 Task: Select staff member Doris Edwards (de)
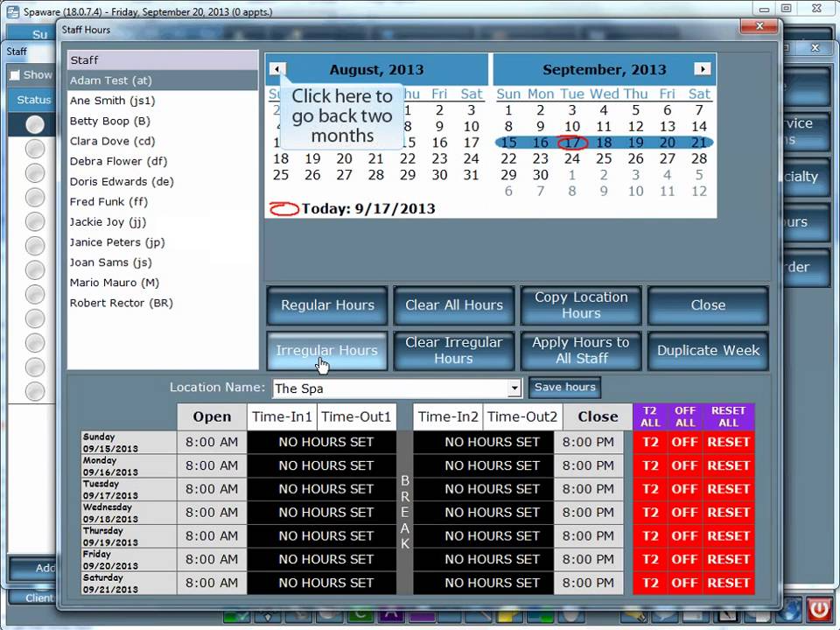pos(163,182)
